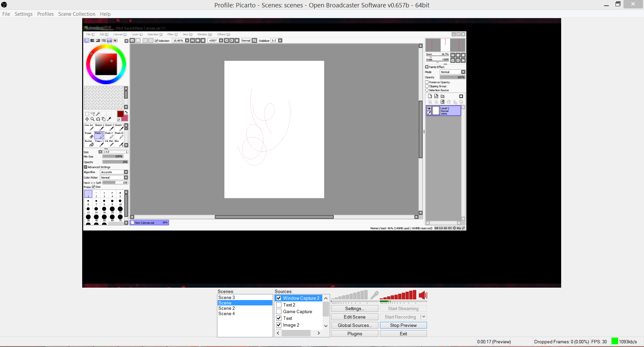
Task: Select the Selection Source radio button
Action: (x=427, y=90)
